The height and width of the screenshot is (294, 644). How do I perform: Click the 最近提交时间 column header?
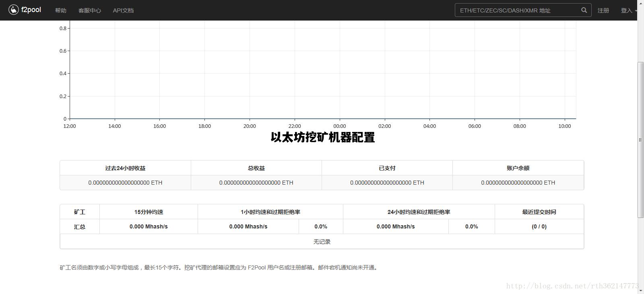coord(539,212)
